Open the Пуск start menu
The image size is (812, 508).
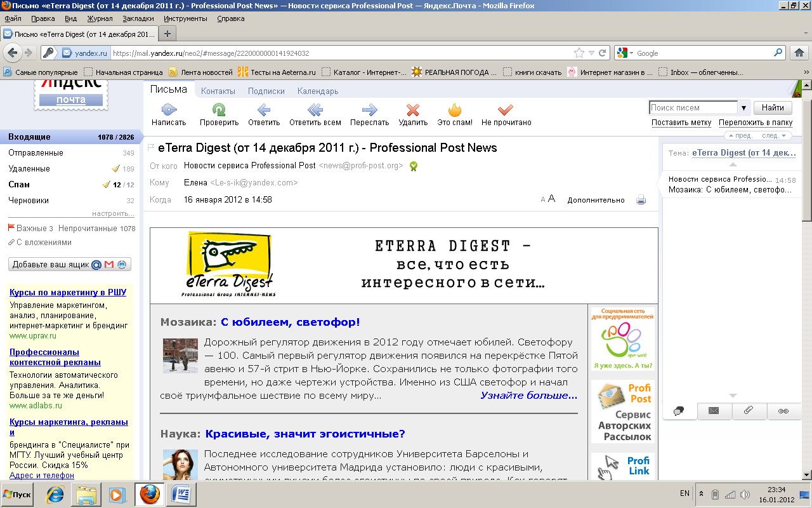tap(18, 494)
